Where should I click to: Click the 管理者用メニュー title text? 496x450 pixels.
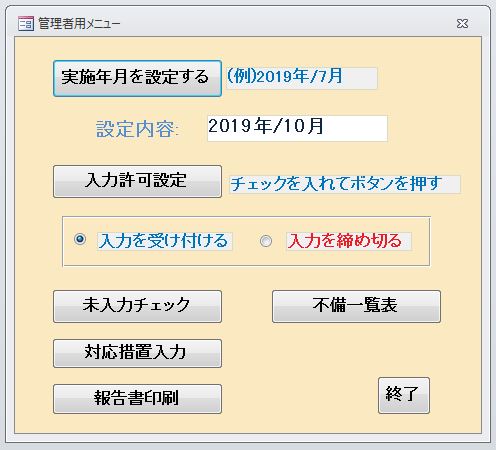79,24
